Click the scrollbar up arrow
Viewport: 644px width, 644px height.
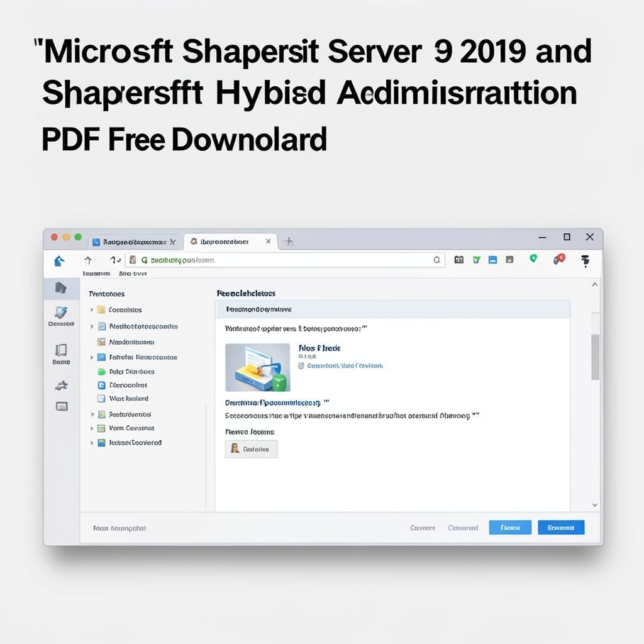coord(595,284)
